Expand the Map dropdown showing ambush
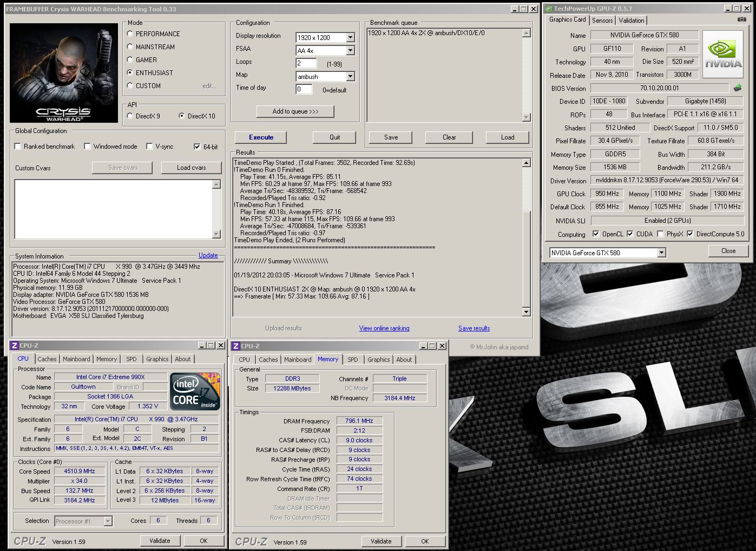 [350, 77]
